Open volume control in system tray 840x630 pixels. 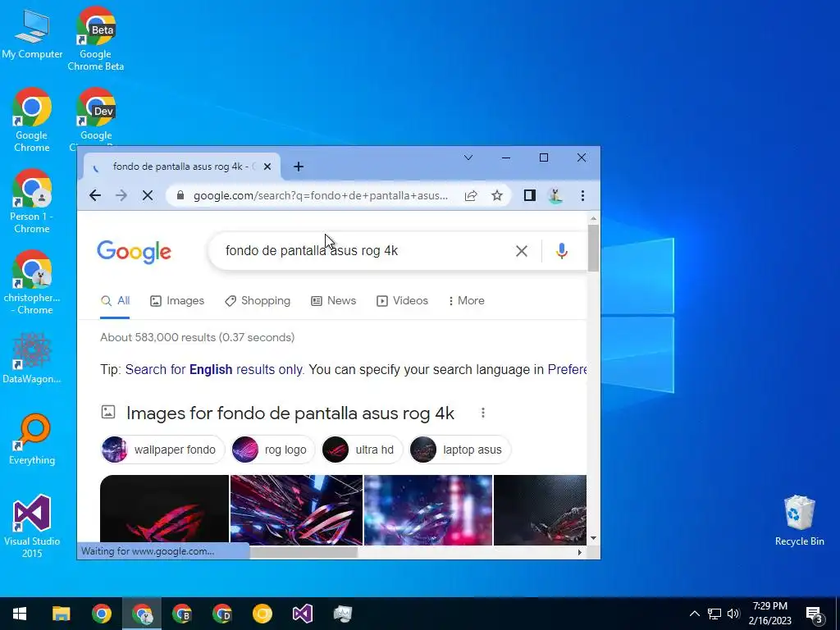point(733,614)
